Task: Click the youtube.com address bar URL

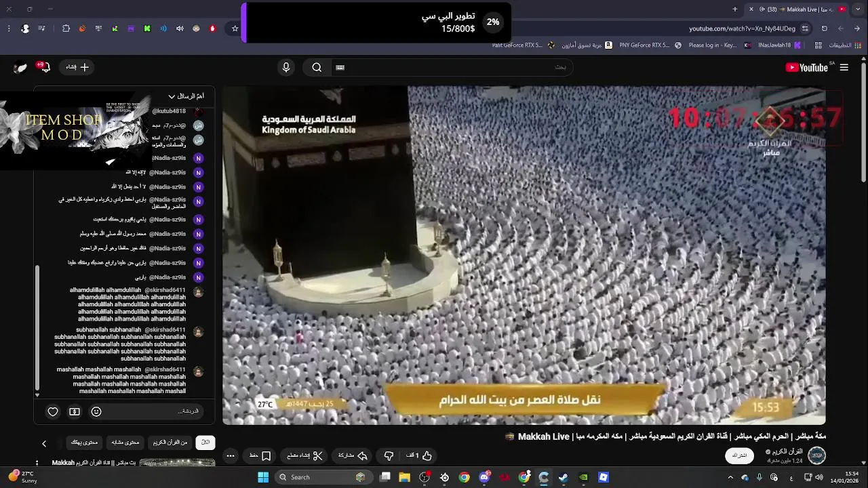Action: [741, 28]
